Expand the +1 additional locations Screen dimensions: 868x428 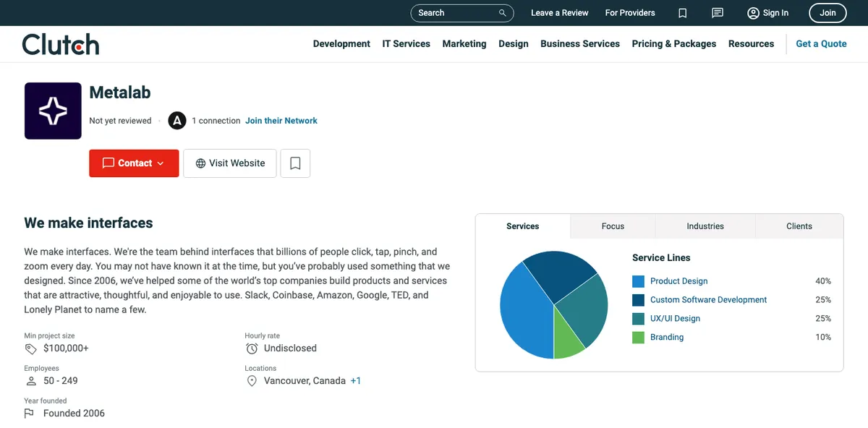tap(356, 381)
